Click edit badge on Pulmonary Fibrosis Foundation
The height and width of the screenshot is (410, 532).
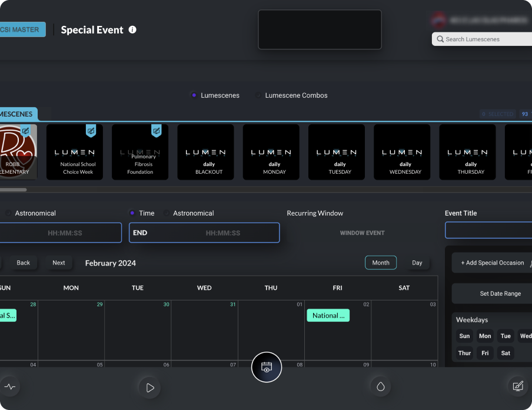[x=157, y=130]
